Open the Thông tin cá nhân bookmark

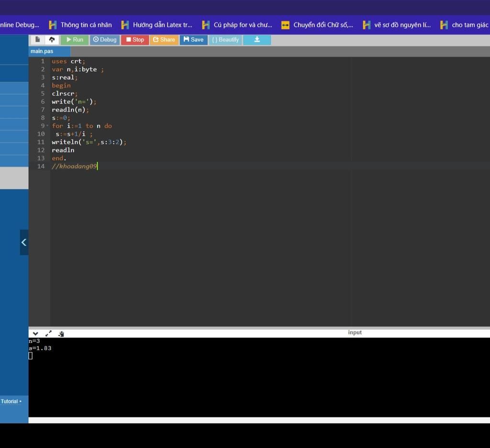point(80,25)
